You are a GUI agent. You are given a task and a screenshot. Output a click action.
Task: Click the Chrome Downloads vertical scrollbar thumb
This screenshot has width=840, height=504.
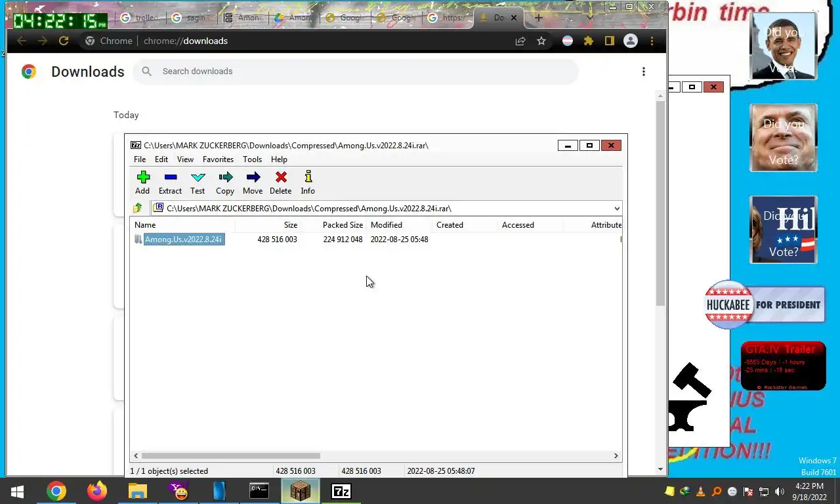click(661, 203)
